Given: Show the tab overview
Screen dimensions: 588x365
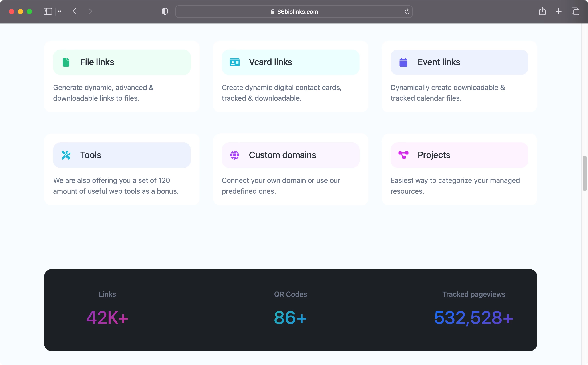Looking at the screenshot, I should pyautogui.click(x=575, y=12).
